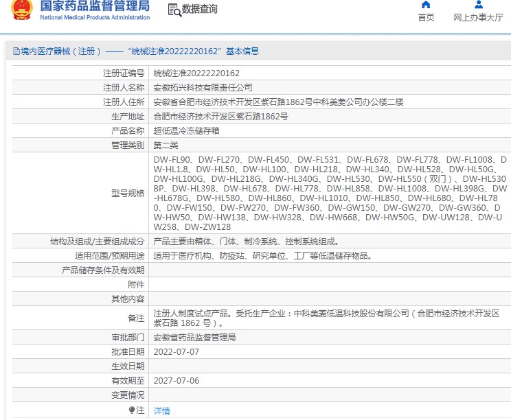Click the 产品名称 label
Image resolution: width=511 pixels, height=420 pixels.
coord(128,130)
